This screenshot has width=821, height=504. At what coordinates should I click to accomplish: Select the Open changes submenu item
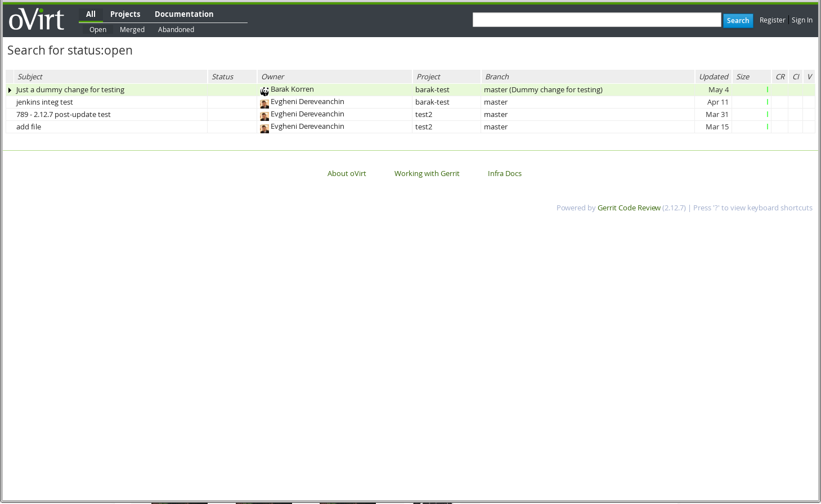tap(98, 30)
